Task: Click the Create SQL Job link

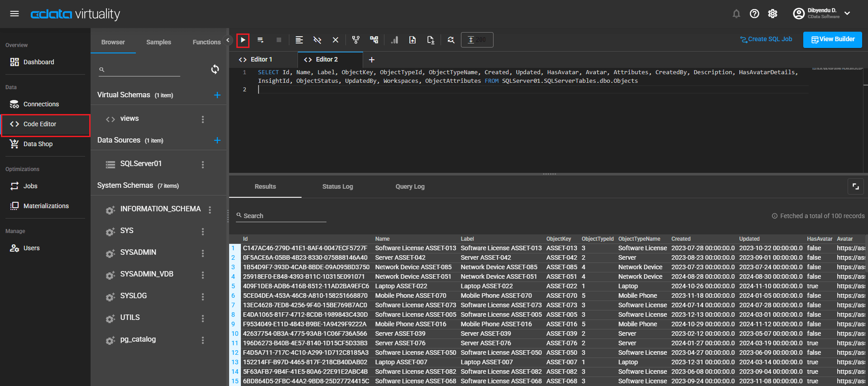Action: tap(766, 39)
